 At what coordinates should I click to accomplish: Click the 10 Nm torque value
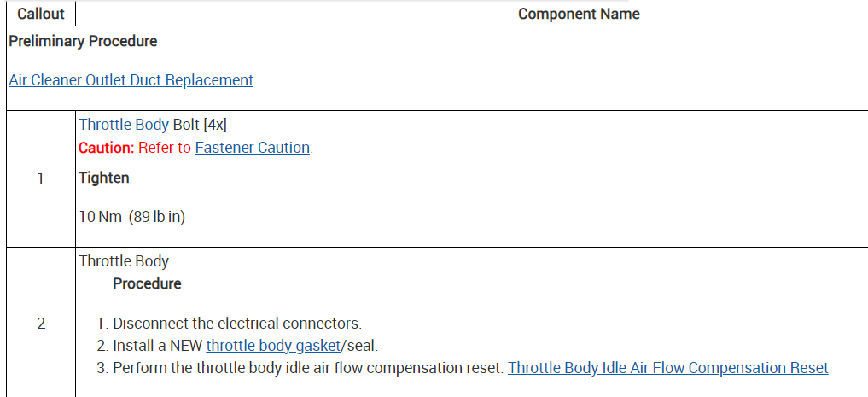coord(101,217)
